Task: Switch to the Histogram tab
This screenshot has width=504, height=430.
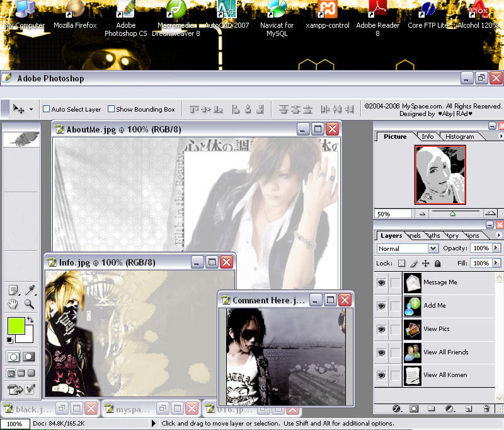Action: click(461, 136)
